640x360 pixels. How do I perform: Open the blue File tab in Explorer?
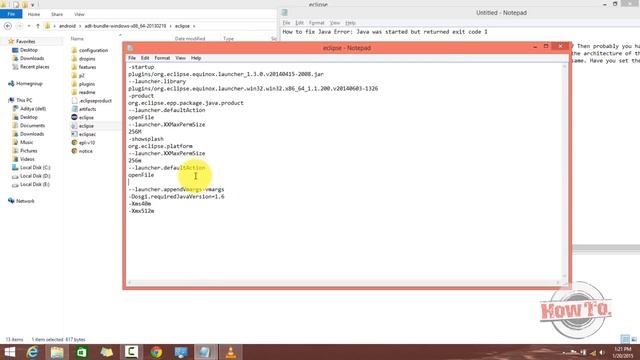point(11,14)
